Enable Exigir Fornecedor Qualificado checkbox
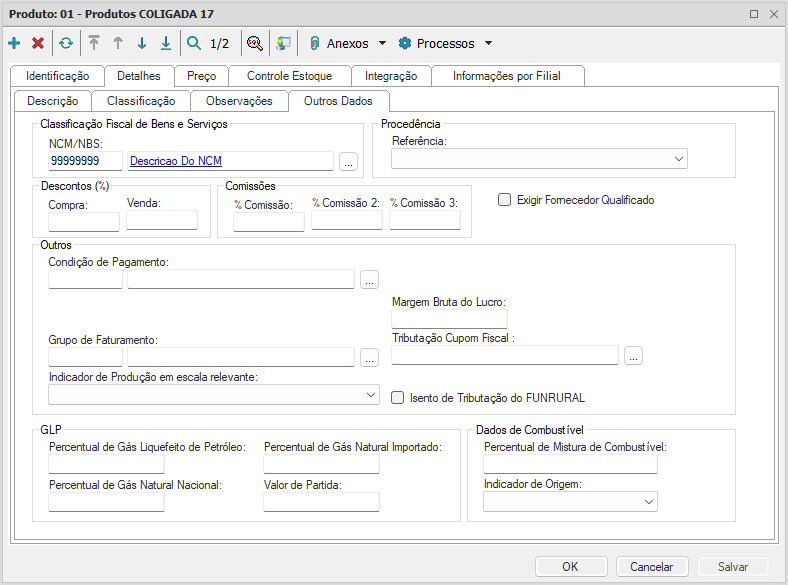The width and height of the screenshot is (788, 585). pyautogui.click(x=505, y=200)
